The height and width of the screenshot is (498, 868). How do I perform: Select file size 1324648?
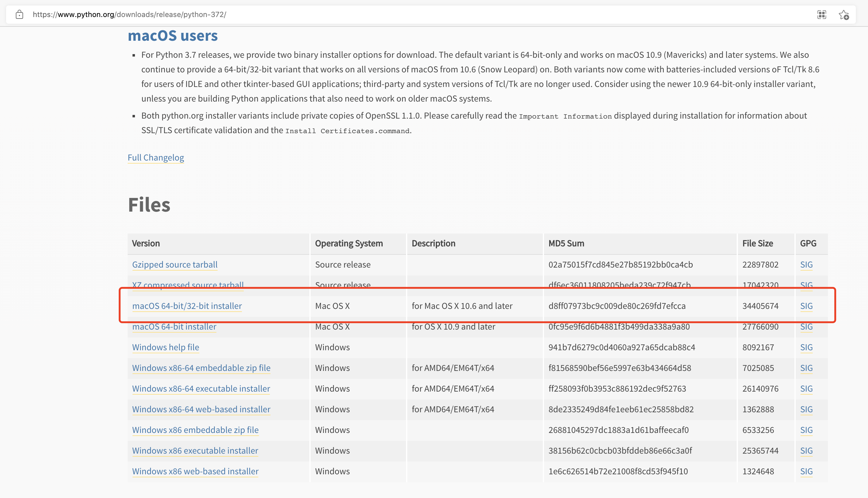(x=758, y=471)
